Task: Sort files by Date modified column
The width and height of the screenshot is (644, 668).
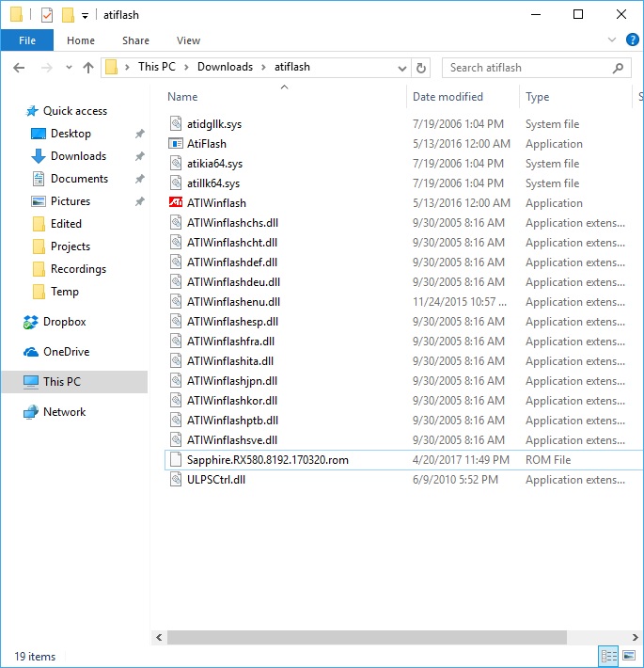Action: point(448,97)
